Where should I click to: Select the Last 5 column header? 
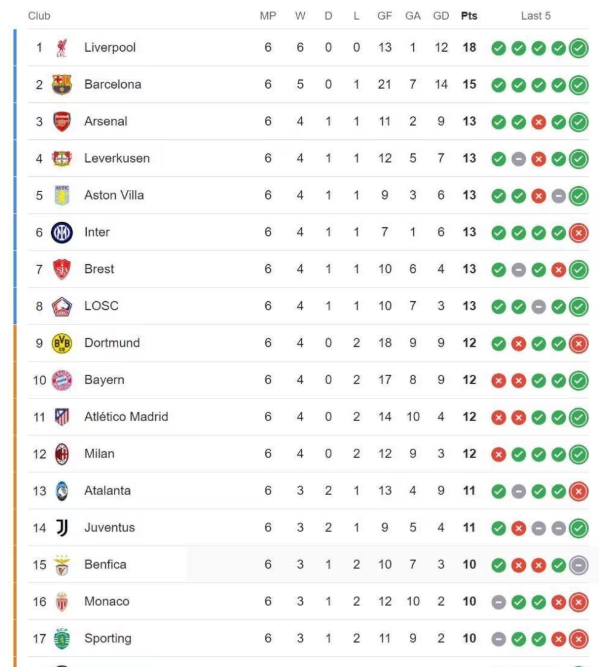(535, 16)
